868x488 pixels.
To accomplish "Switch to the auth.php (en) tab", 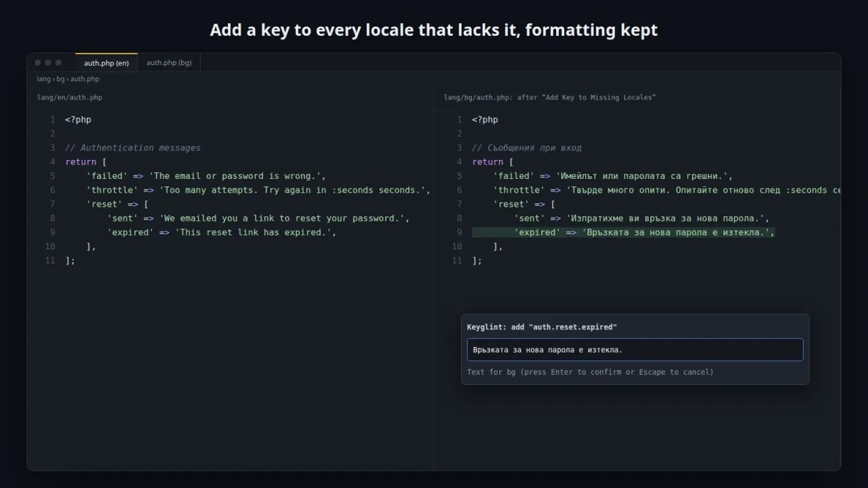I will pyautogui.click(x=106, y=62).
